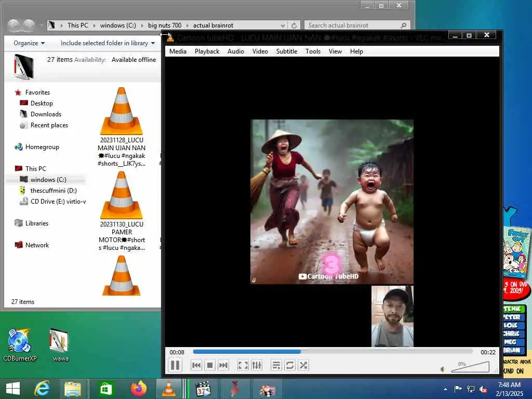Open the VLC Video menu
This screenshot has width=532, height=399.
[260, 51]
